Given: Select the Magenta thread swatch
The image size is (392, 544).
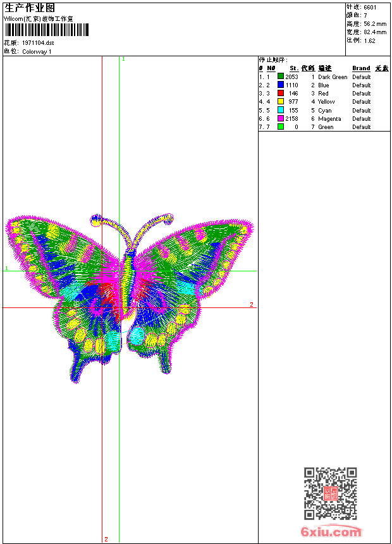Looking at the screenshot, I should [281, 118].
